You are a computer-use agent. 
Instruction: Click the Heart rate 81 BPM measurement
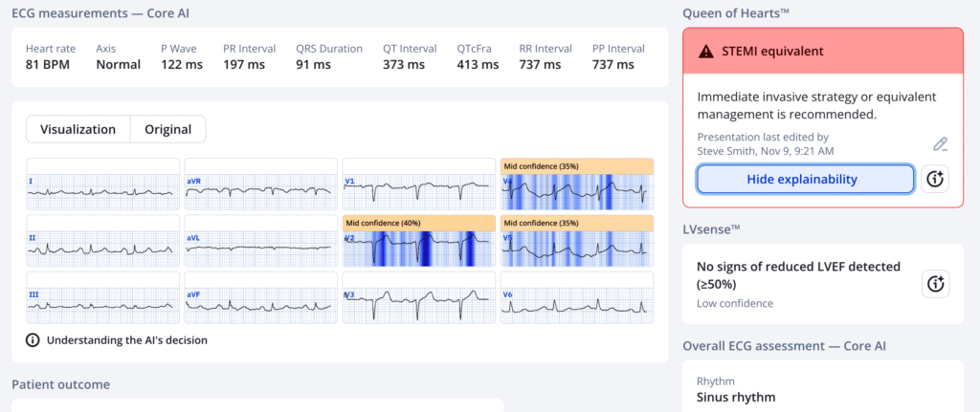52,57
